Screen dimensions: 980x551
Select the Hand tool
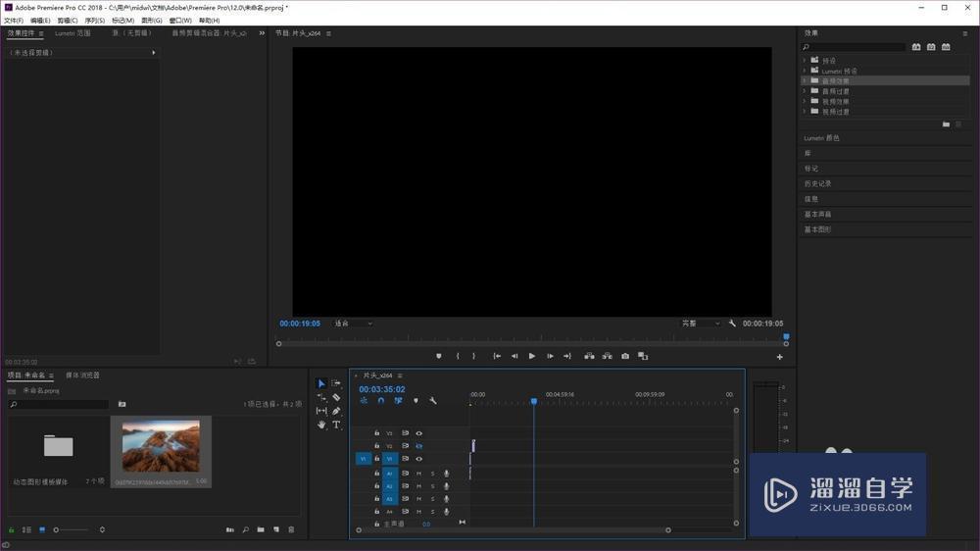click(321, 425)
